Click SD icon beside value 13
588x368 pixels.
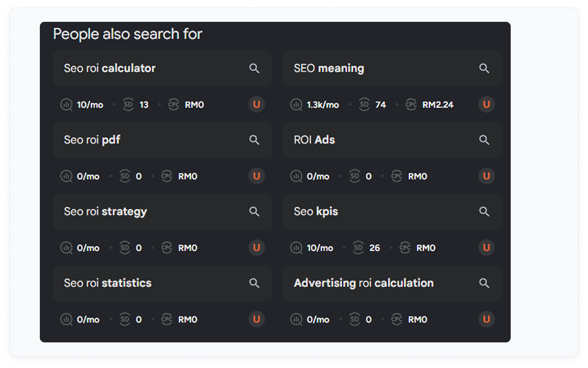(128, 105)
